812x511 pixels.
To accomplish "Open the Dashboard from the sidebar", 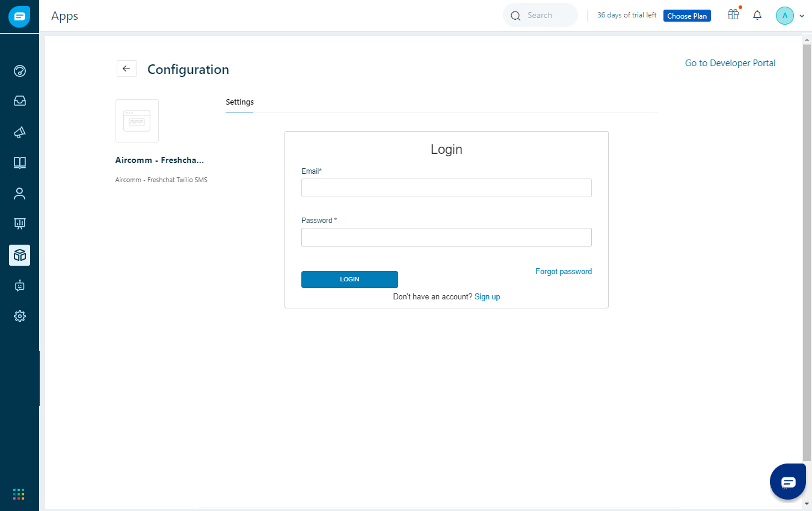I will (x=19, y=71).
